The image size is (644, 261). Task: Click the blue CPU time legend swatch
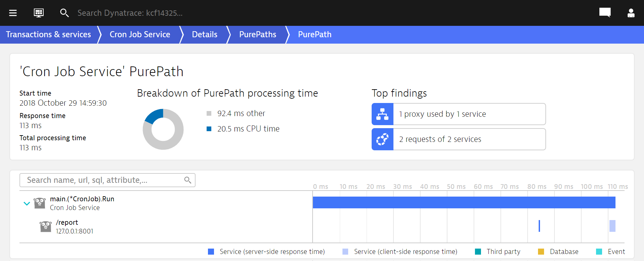point(209,129)
